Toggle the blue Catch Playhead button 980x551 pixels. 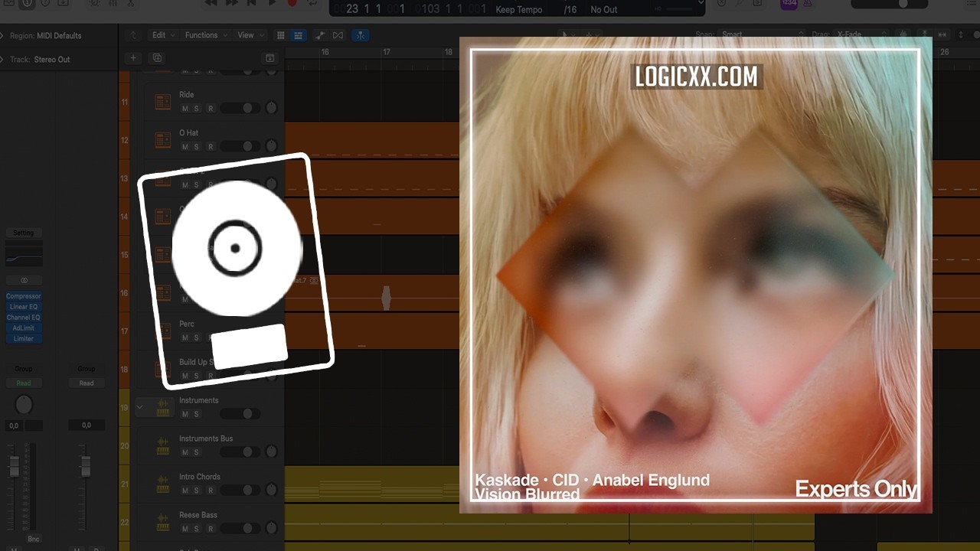tap(361, 35)
